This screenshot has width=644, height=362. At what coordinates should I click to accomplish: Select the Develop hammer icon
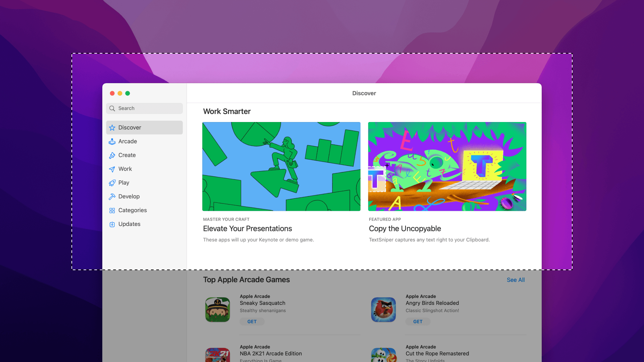[x=112, y=196]
